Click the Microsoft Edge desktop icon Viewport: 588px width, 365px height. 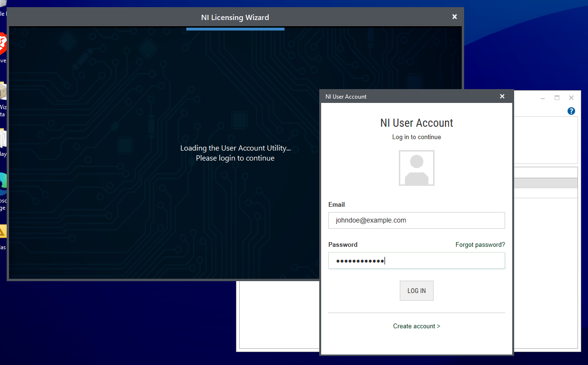(x=2, y=184)
